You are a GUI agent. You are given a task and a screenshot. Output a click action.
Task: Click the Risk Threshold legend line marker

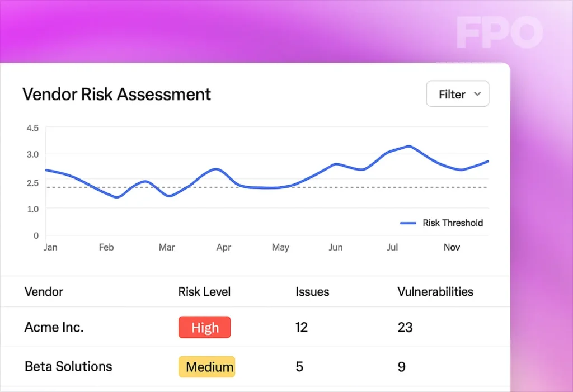408,223
